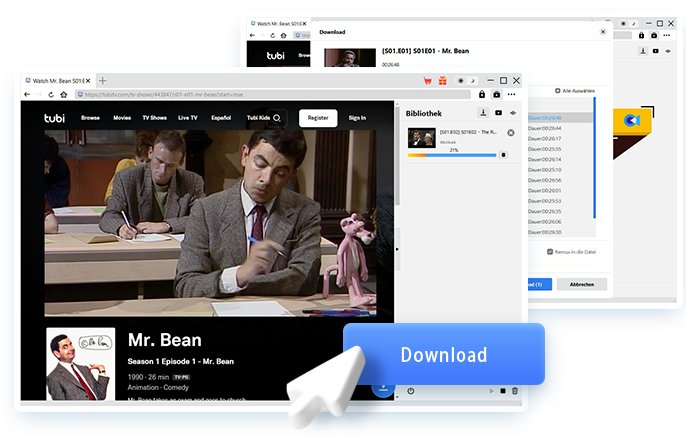This screenshot has width=686, height=439.
Task: Reload the current Tubi page
Action: pyautogui.click(x=52, y=95)
